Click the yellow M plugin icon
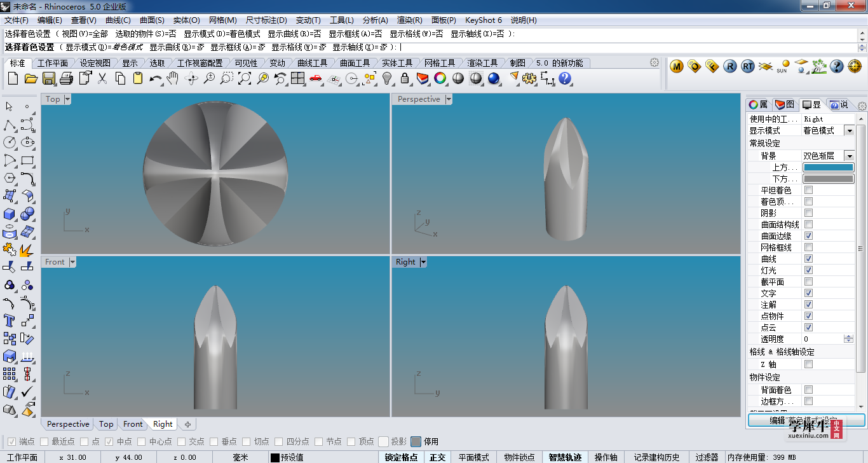Image resolution: width=868 pixels, height=463 pixels. (x=677, y=66)
